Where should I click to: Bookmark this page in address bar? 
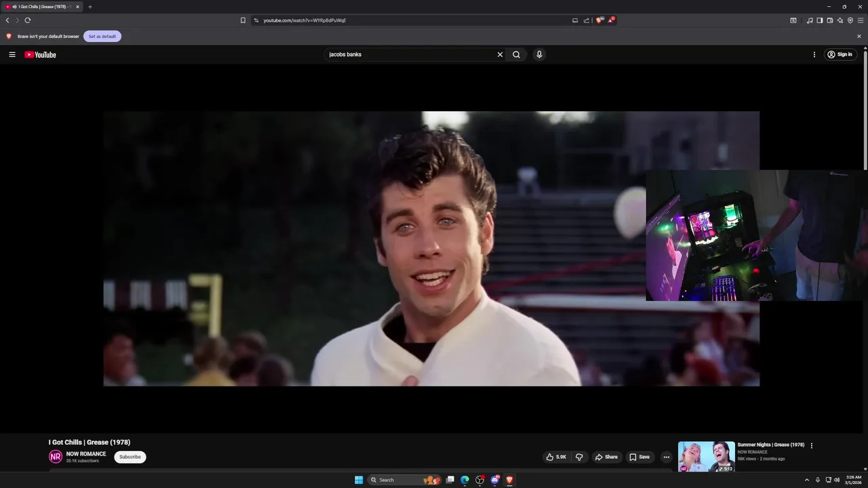tap(243, 20)
